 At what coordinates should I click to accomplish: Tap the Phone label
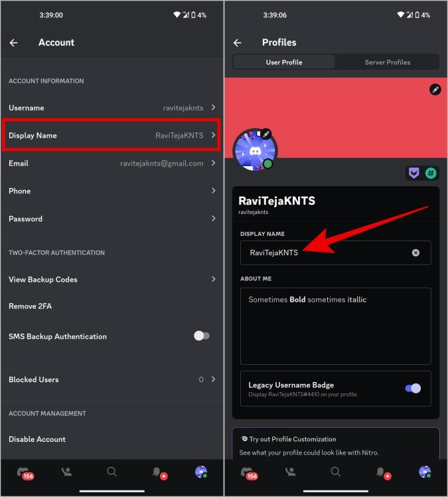click(20, 191)
